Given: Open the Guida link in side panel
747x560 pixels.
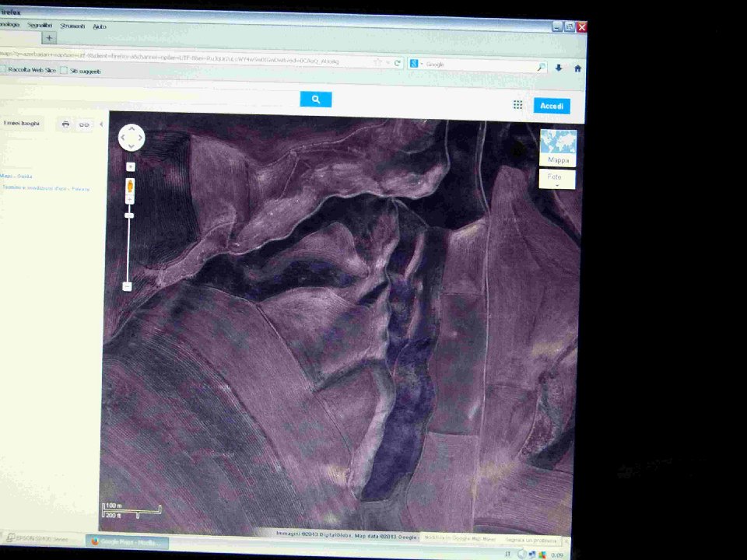Looking at the screenshot, I should pos(25,177).
